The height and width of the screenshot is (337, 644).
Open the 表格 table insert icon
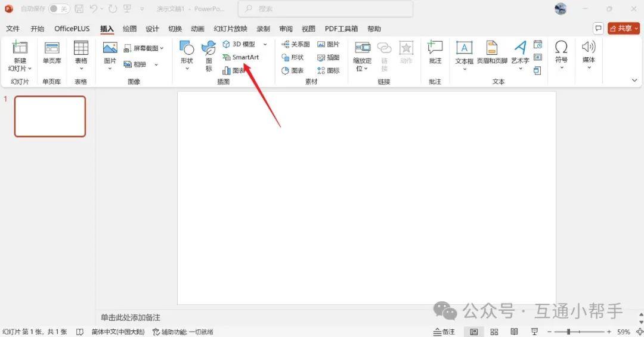[x=81, y=51]
